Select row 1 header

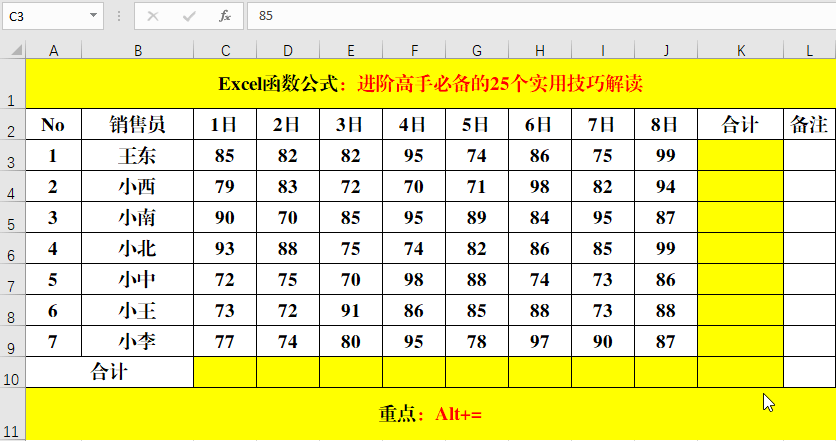[12, 84]
